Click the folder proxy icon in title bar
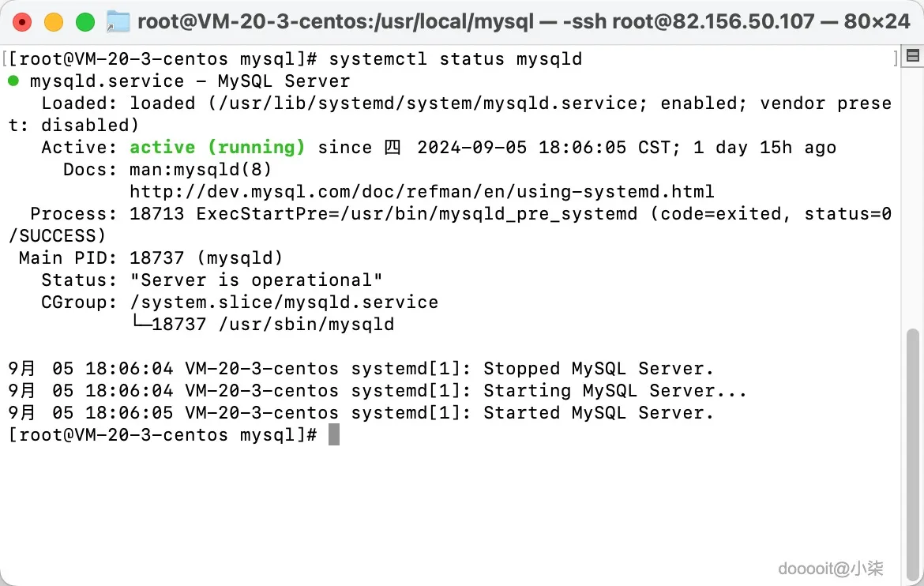Image resolution: width=924 pixels, height=586 pixels. tap(118, 21)
